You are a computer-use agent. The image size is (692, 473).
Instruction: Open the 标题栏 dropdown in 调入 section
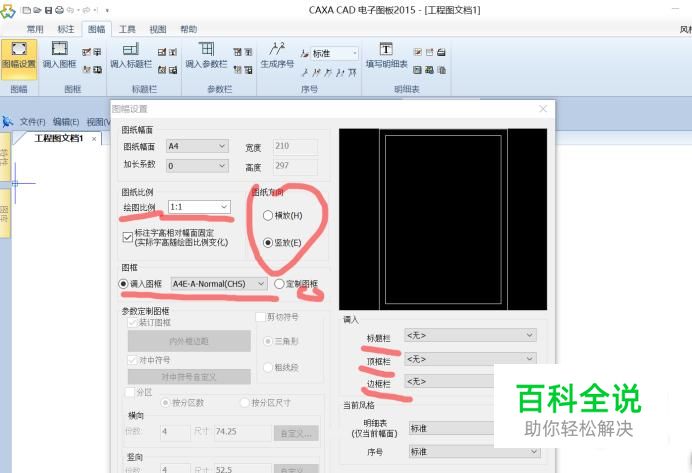tap(470, 335)
